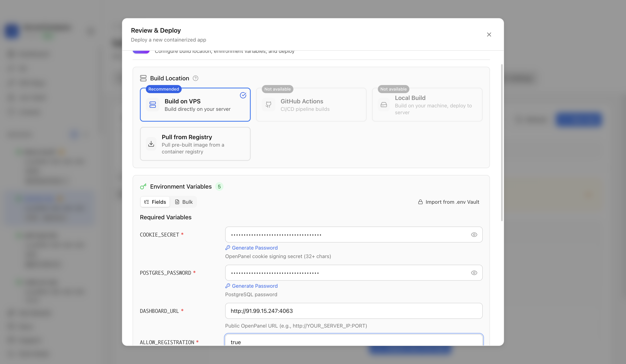The image size is (626, 364).
Task: Click the dialog vertical scrollbar
Action: pyautogui.click(x=502, y=143)
